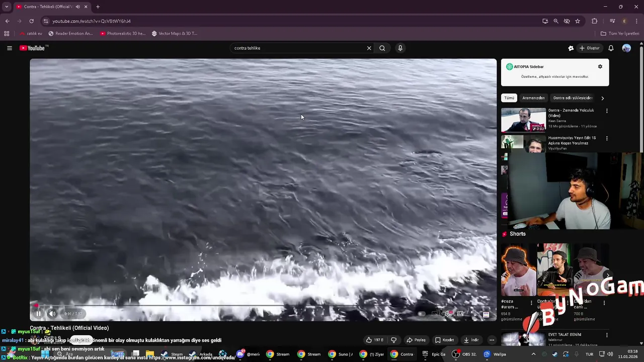The image size is (644, 362).
Task: Reload the browser page
Action: pyautogui.click(x=31, y=21)
